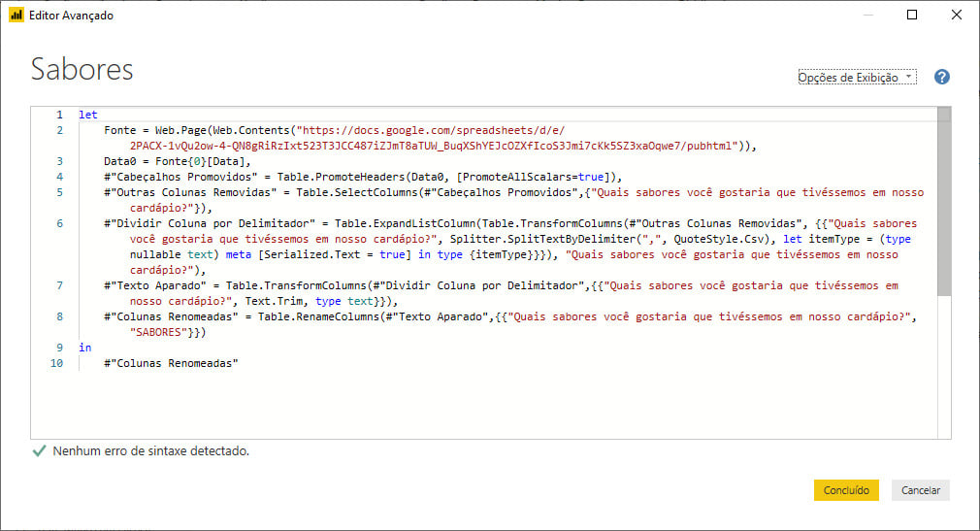
Task: Click line number 10 in the gutter
Action: click(x=57, y=363)
